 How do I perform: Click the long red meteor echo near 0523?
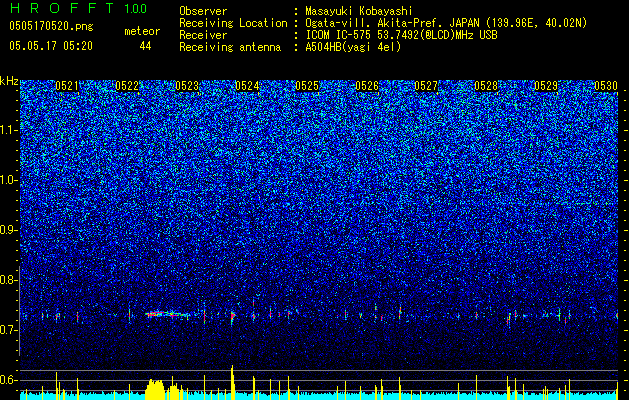pyautogui.click(x=168, y=314)
